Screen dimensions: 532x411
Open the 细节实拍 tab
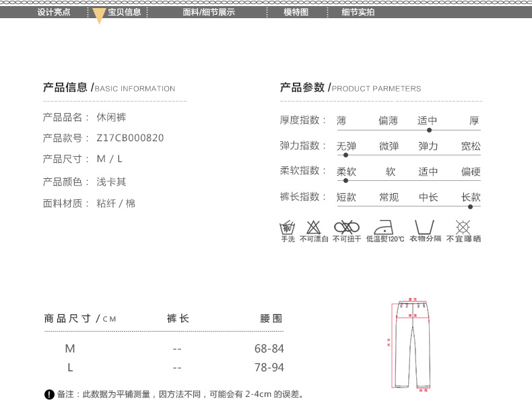pyautogui.click(x=358, y=12)
